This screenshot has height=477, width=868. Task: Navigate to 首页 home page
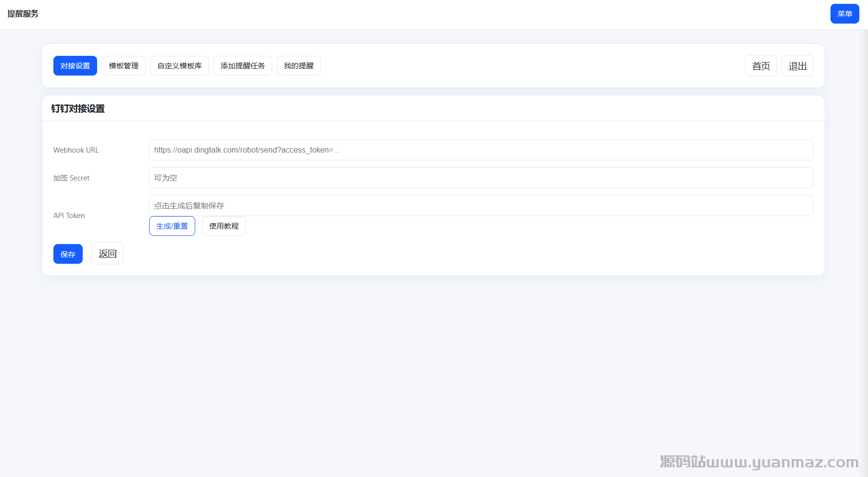761,66
